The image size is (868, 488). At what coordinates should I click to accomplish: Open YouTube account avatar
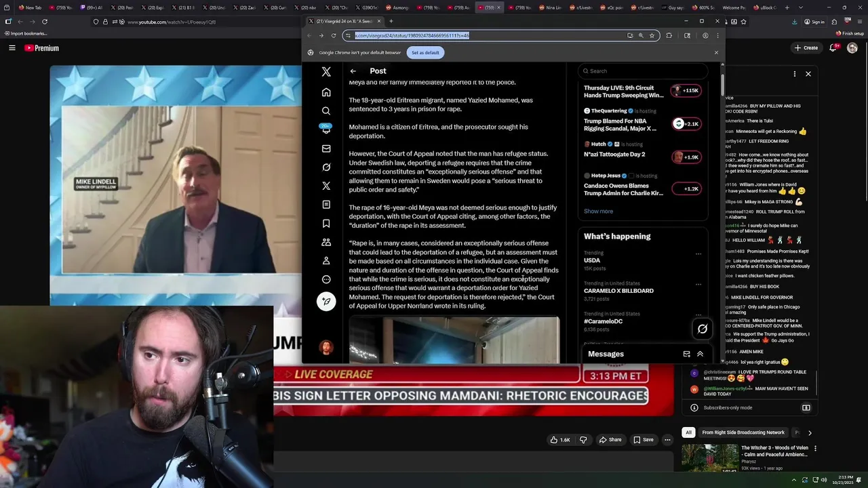click(852, 48)
